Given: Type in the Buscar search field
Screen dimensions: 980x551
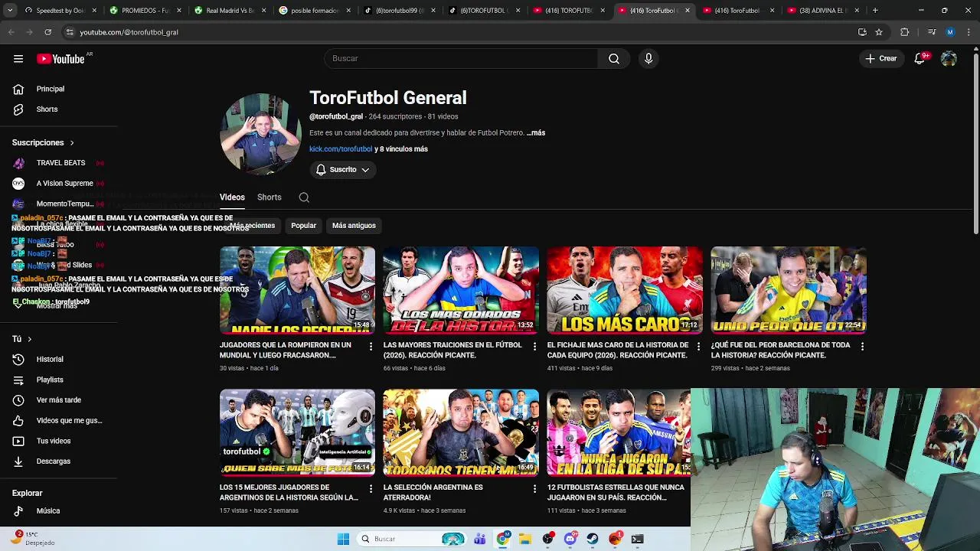Looking at the screenshot, I should coord(462,59).
